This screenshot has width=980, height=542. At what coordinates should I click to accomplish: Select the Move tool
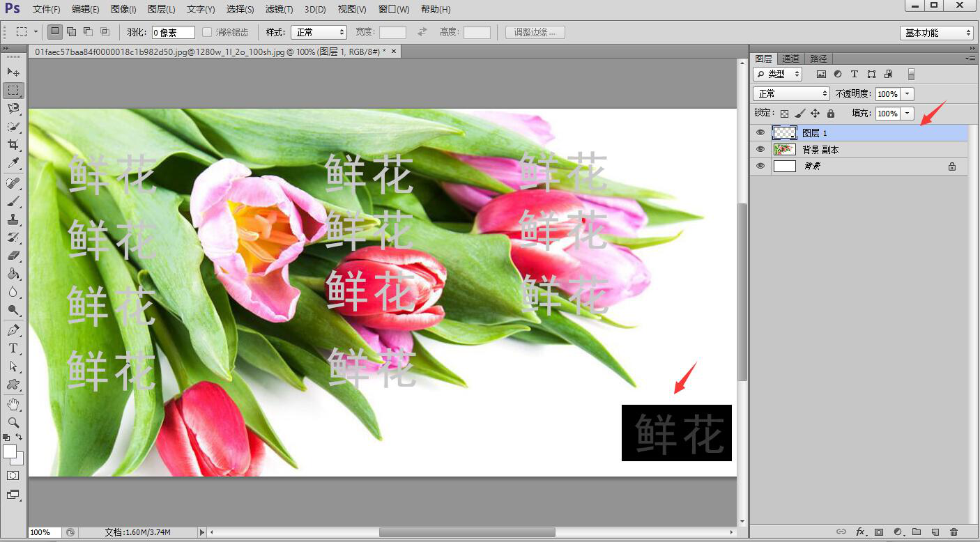coord(13,72)
